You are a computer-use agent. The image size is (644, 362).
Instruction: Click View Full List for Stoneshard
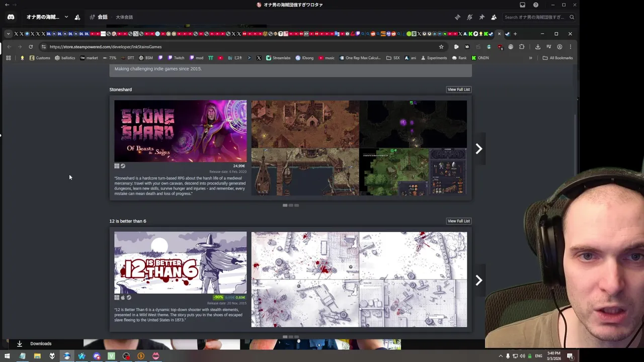458,89
